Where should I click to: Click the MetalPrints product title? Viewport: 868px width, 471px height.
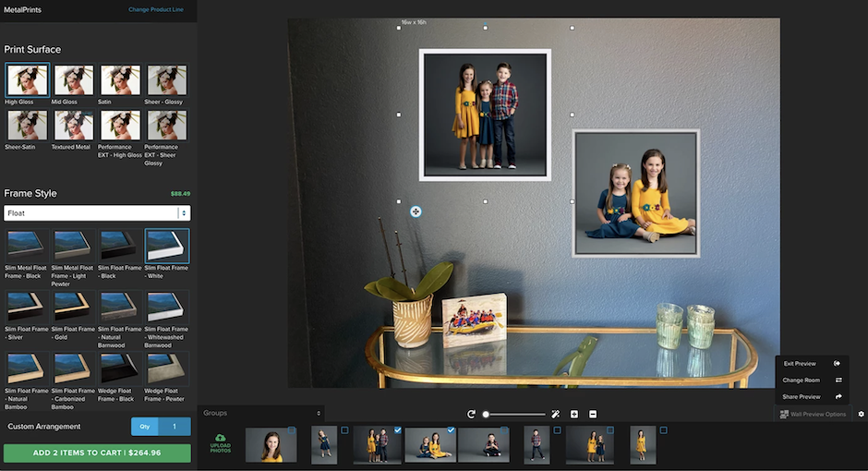point(23,9)
